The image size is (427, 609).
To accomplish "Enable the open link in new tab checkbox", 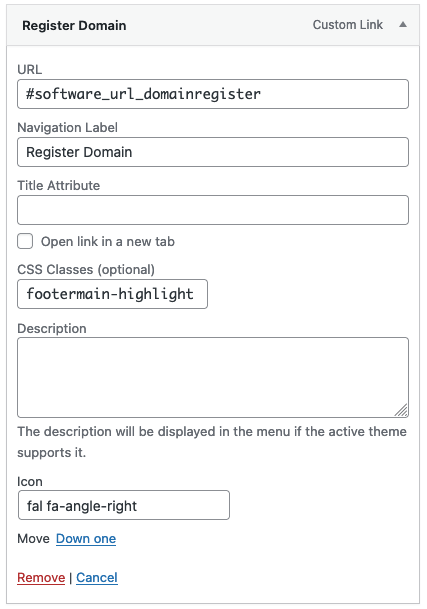I will [x=25, y=241].
